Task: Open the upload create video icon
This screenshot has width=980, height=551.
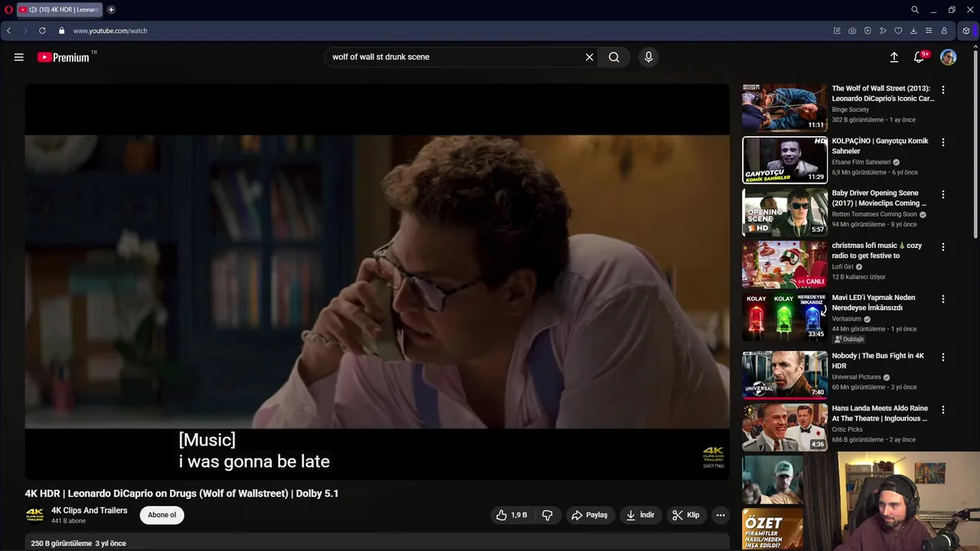Action: tap(893, 57)
